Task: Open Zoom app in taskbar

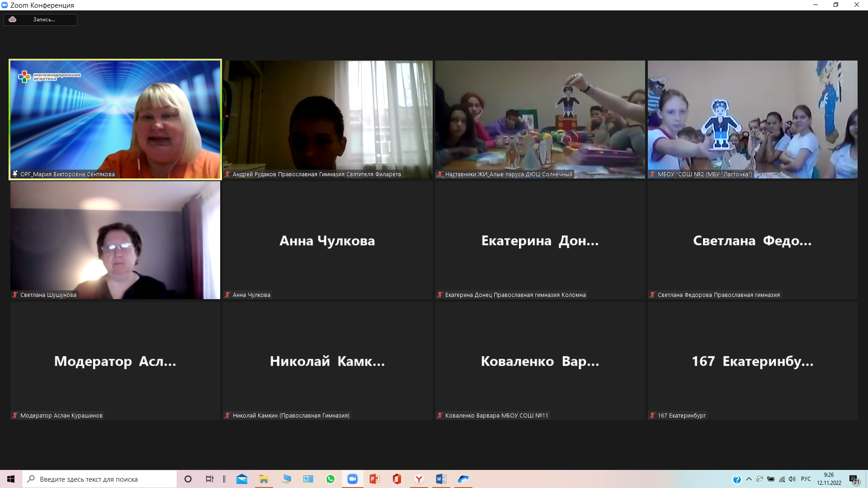Action: click(x=352, y=479)
